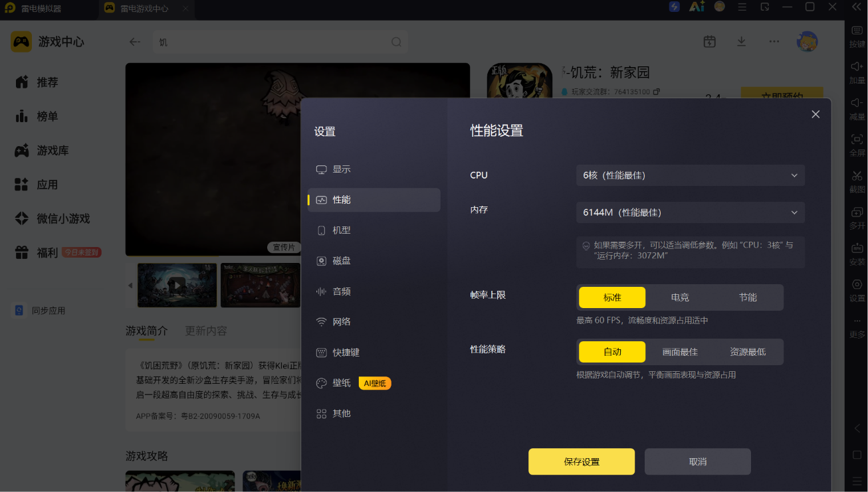Image resolution: width=868 pixels, height=492 pixels.
Task: Click the blue lightning booster icon in title bar
Action: click(x=675, y=7)
